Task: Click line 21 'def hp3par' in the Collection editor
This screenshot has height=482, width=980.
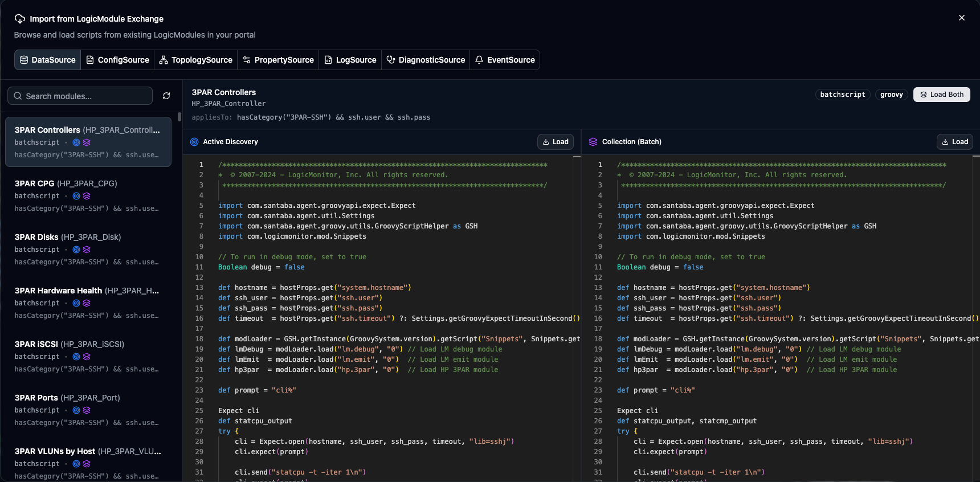Action: (x=757, y=370)
